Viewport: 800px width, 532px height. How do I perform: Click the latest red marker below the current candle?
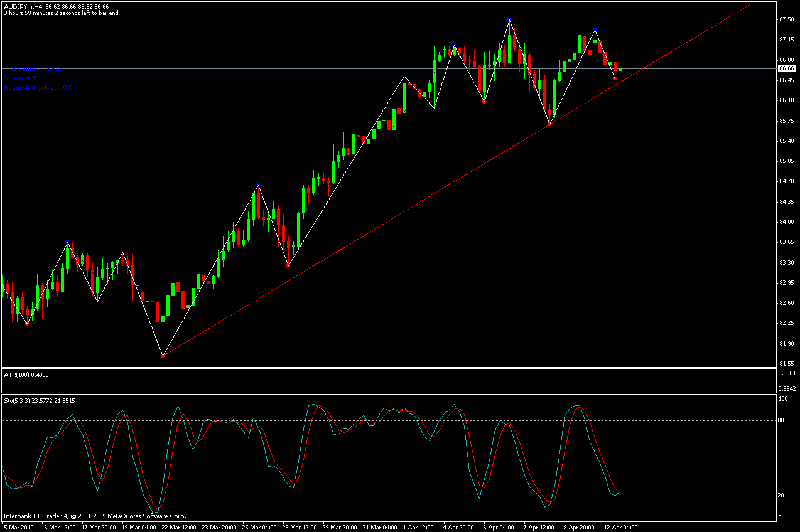point(615,78)
